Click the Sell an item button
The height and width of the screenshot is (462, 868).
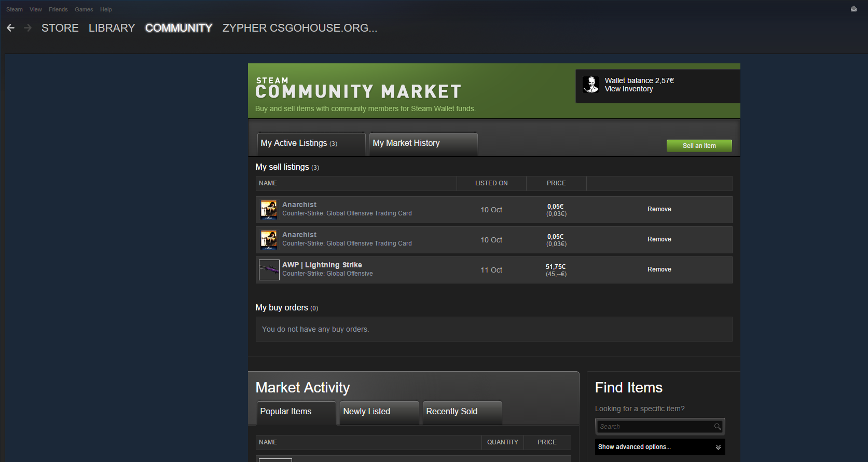(x=699, y=146)
